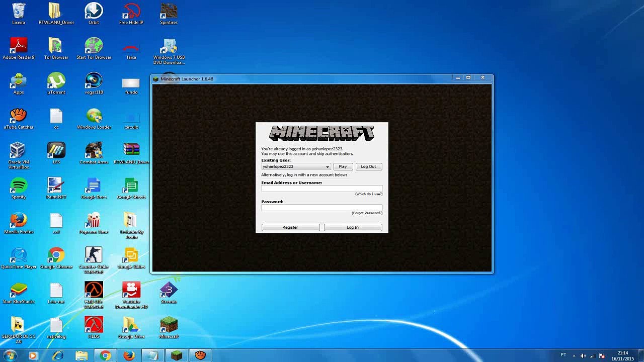Launch the Minecraft desktop icon
The height and width of the screenshot is (362, 644).
169,325
